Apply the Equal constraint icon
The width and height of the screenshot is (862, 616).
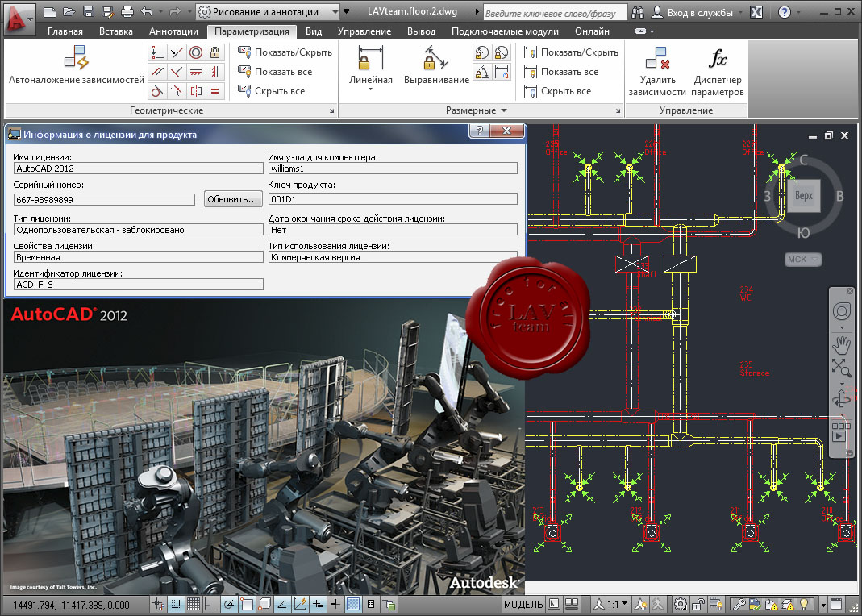[x=215, y=91]
